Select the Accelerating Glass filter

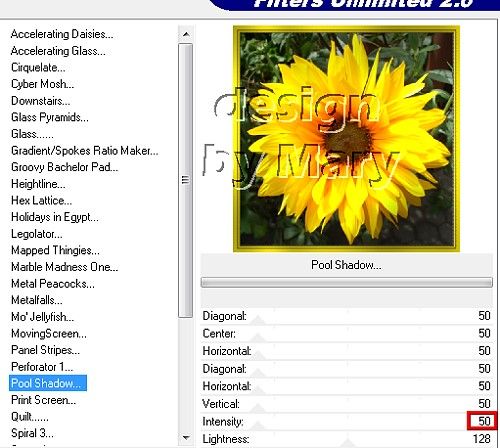[x=58, y=51]
